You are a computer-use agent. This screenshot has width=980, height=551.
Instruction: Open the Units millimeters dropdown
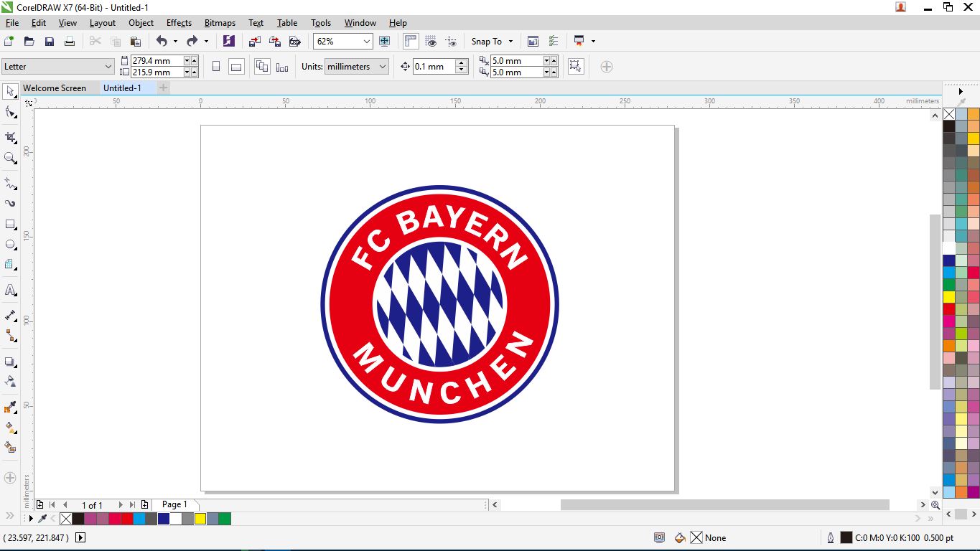click(383, 67)
